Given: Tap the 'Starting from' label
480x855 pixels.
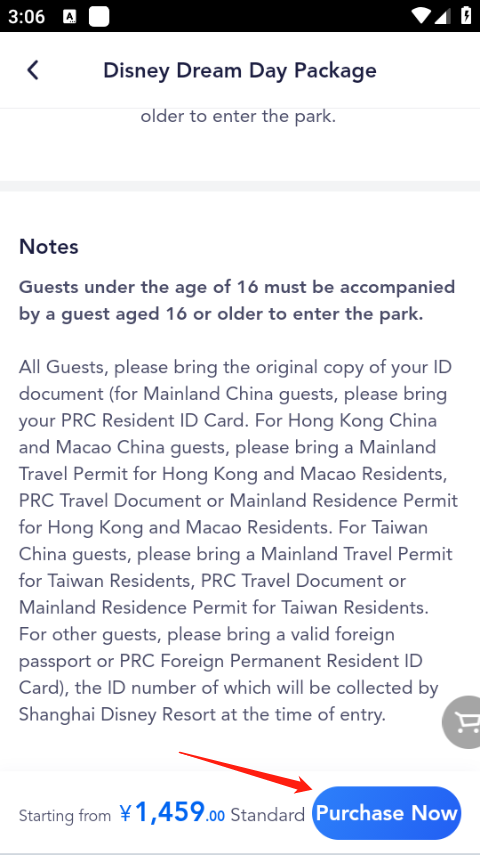Looking at the screenshot, I should point(65,816).
